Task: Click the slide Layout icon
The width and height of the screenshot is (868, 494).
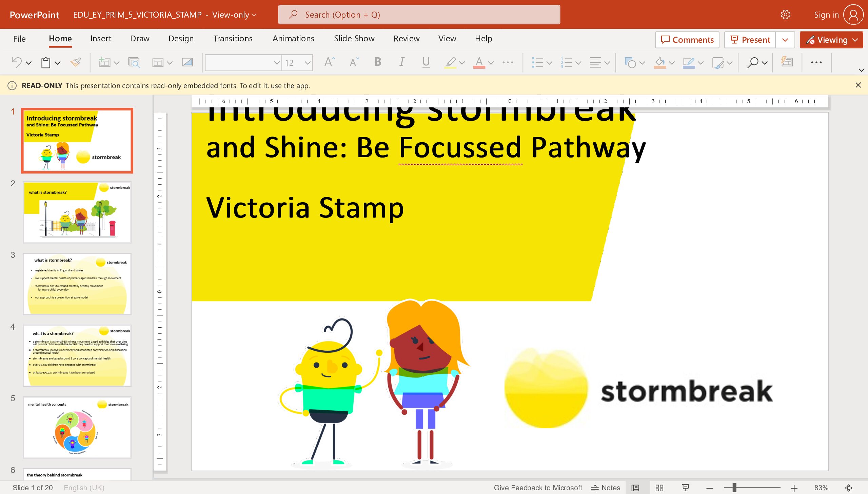Action: tap(158, 62)
